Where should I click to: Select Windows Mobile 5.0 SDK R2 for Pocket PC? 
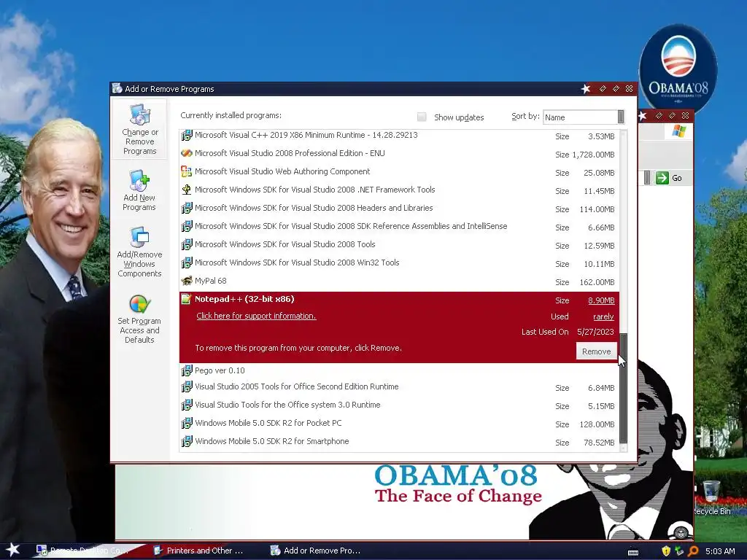coord(268,423)
